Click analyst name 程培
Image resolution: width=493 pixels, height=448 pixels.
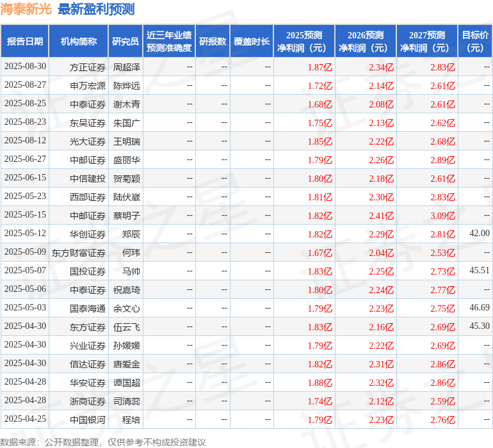[131, 420]
